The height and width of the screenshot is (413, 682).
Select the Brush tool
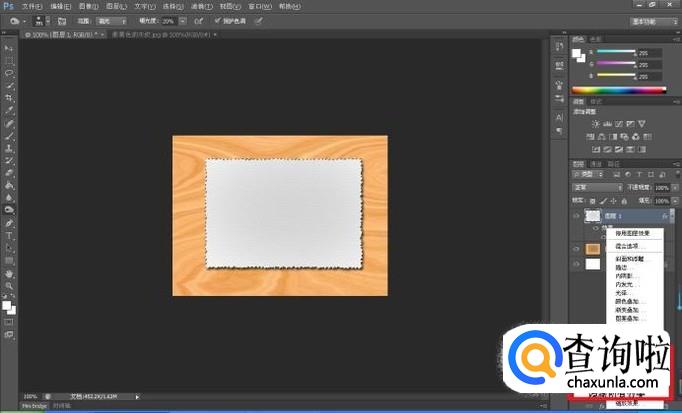10,135
